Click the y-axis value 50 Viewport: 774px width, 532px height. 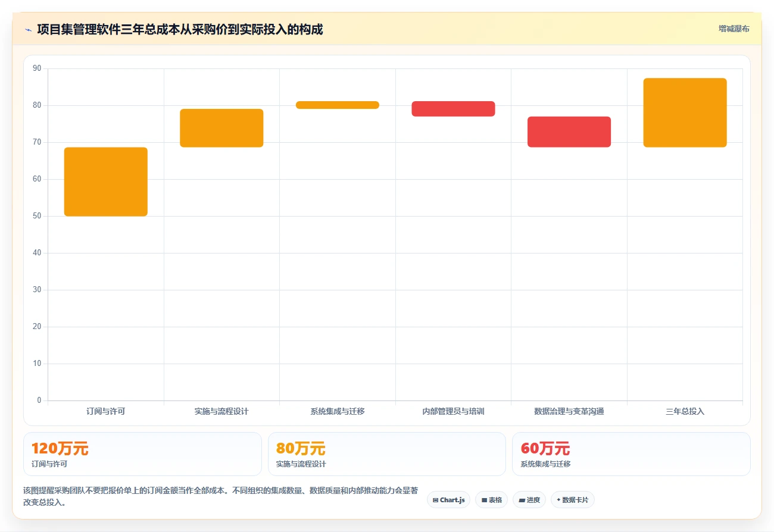pos(38,216)
